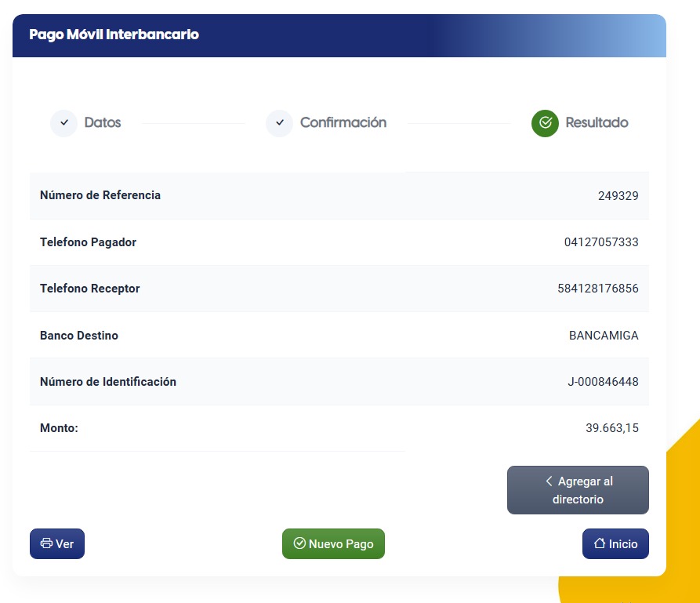
Task: Click the receiver phone 584128176856
Action: tap(598, 289)
